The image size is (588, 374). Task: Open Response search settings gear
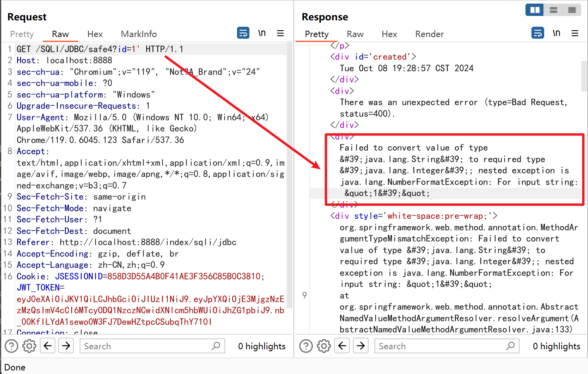(324, 346)
